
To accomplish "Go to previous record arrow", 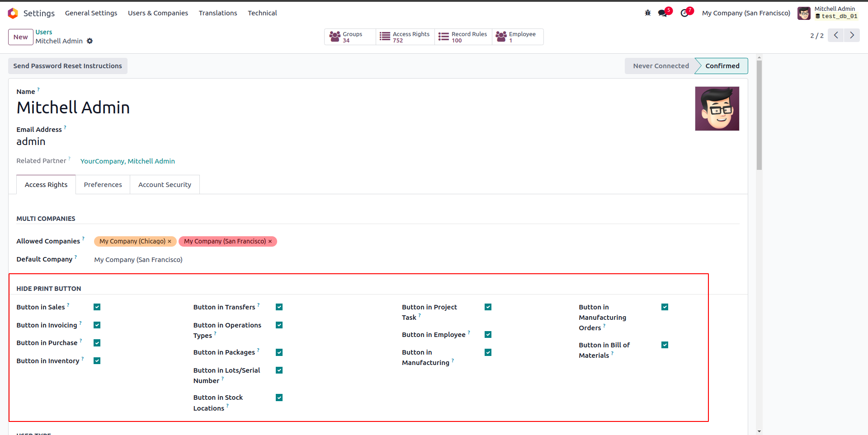I will [x=836, y=35].
